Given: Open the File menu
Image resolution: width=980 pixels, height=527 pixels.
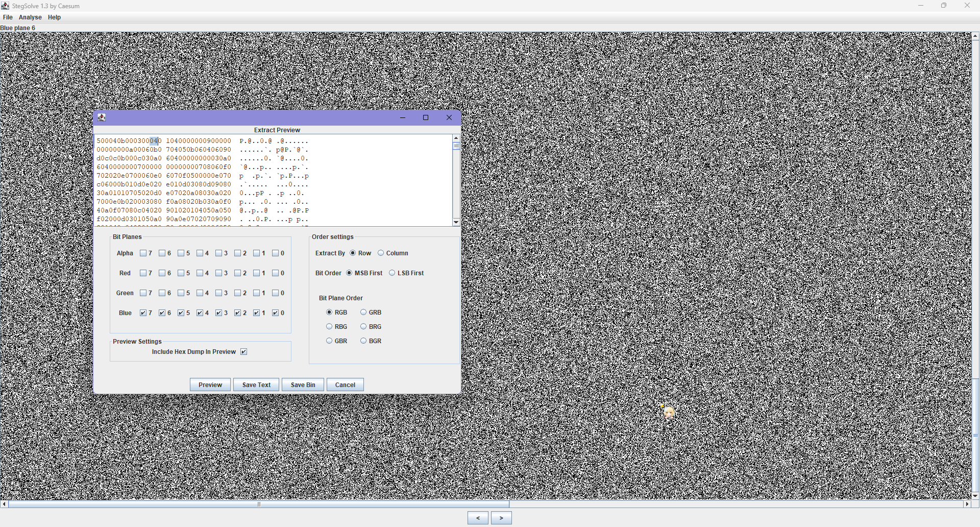Looking at the screenshot, I should click(x=8, y=17).
